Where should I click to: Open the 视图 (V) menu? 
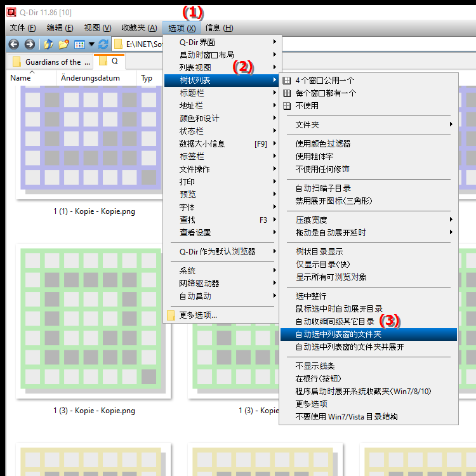pos(98,28)
